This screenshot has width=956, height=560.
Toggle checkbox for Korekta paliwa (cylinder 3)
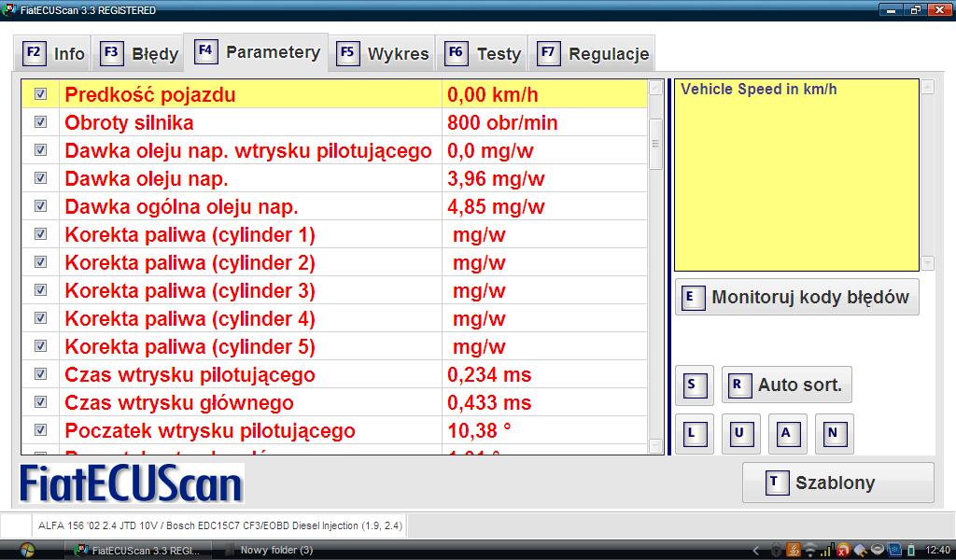40,290
